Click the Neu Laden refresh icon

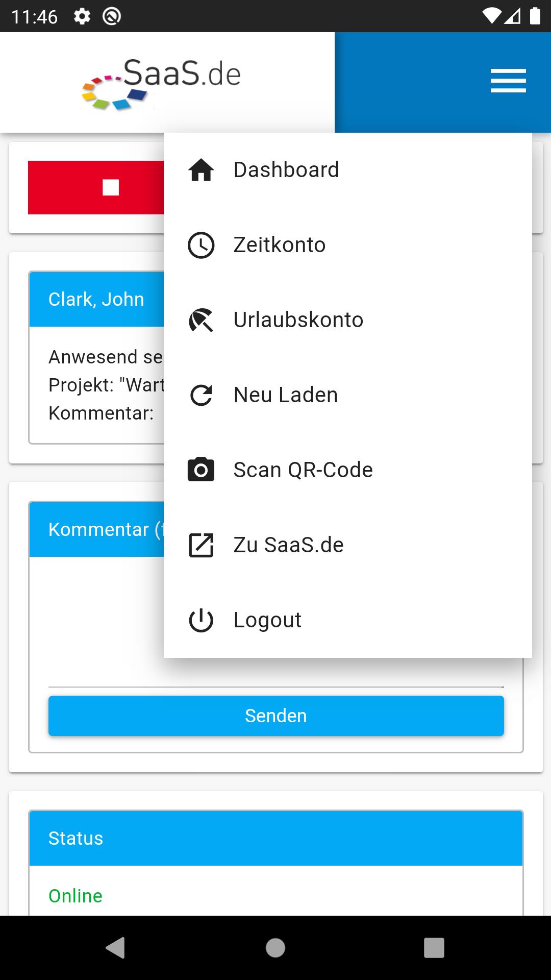tap(201, 395)
